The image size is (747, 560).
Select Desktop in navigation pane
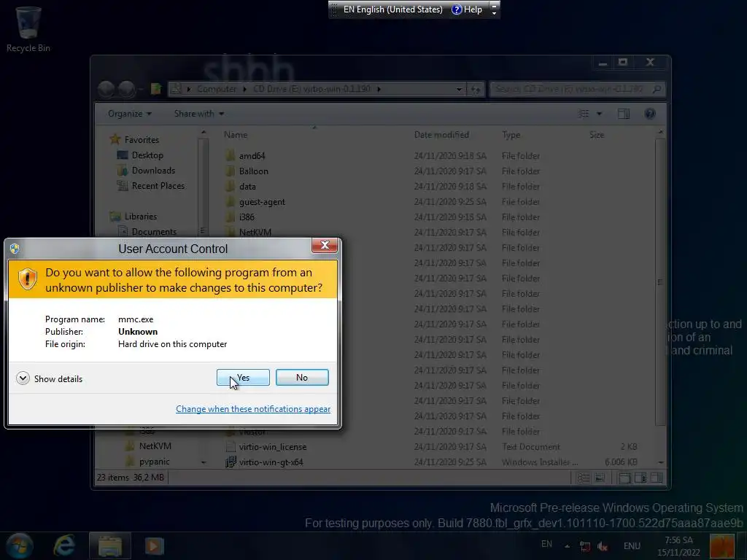[x=147, y=155]
